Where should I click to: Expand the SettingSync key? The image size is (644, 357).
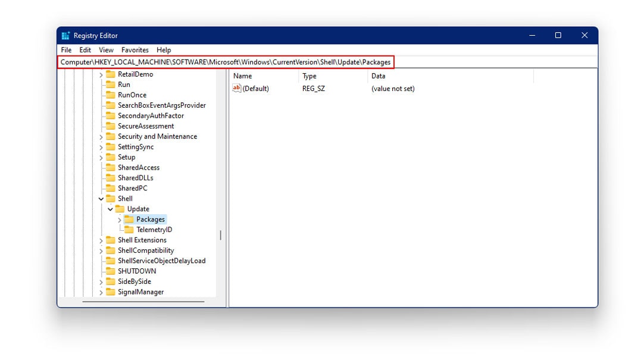[101, 147]
